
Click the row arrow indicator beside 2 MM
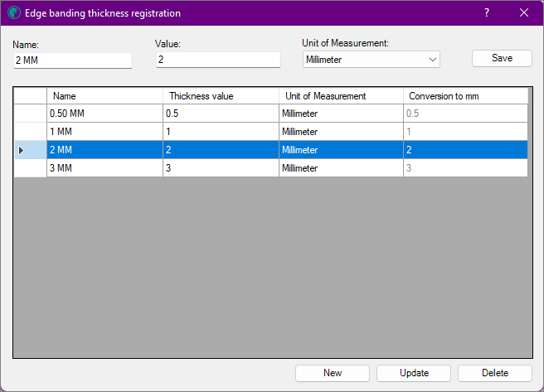coord(22,150)
